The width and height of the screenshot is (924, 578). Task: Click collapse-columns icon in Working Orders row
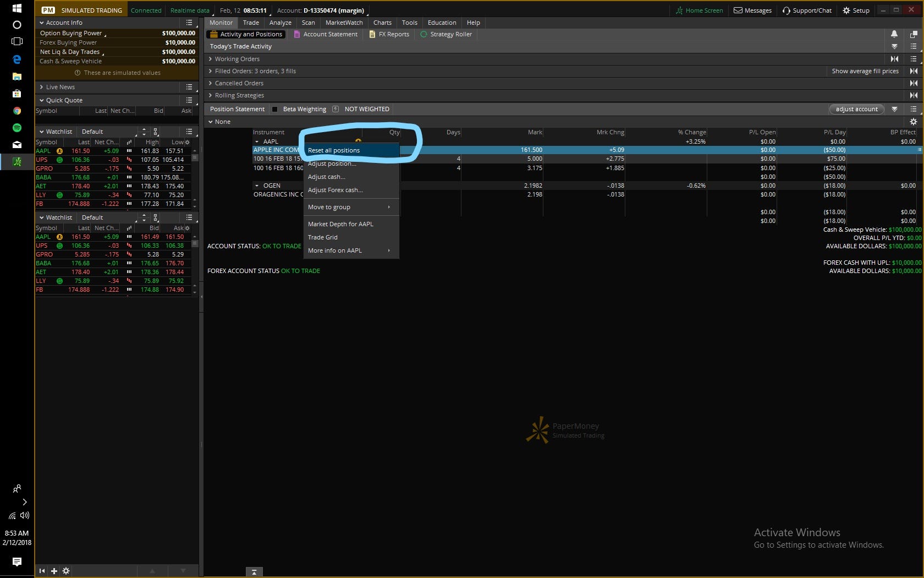[x=894, y=59]
